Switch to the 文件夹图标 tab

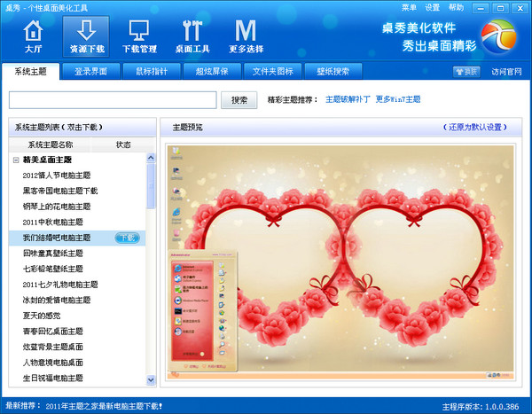(272, 71)
